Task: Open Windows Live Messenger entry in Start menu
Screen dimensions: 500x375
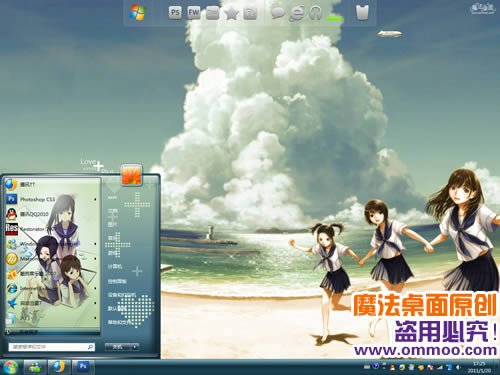Action: 53,244
